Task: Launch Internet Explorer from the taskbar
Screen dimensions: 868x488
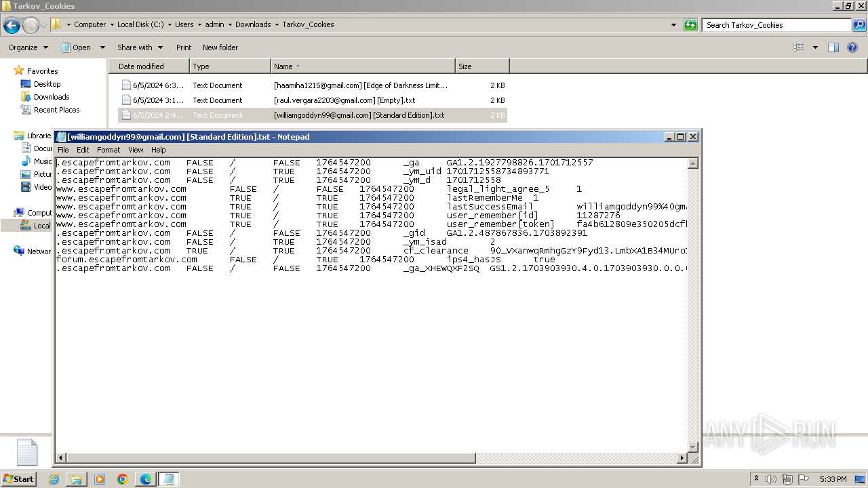Action: [54, 479]
